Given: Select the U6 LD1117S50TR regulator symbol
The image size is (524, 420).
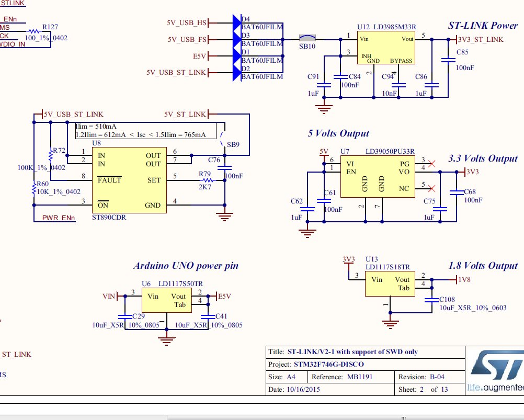Looking at the screenshot, I should [x=166, y=300].
